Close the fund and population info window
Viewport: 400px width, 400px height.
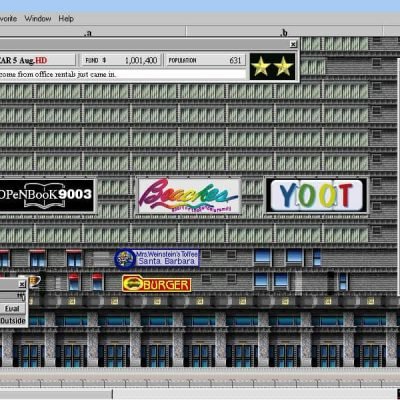point(293,44)
